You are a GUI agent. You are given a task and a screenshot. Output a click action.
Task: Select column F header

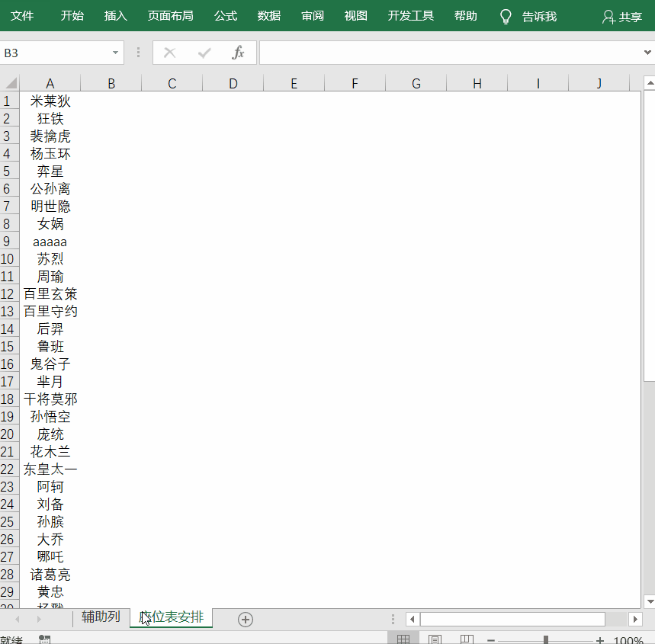click(355, 84)
